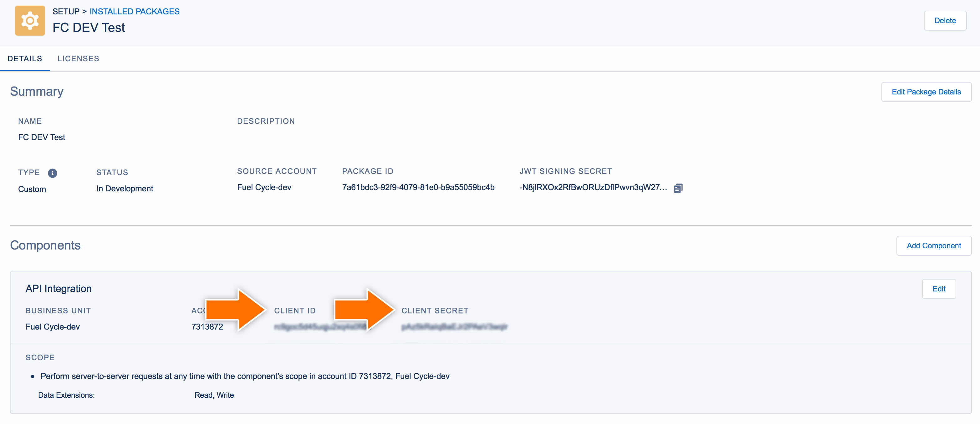Click the JWT SIGNING SECRET label
The image size is (980, 424).
coord(566,171)
